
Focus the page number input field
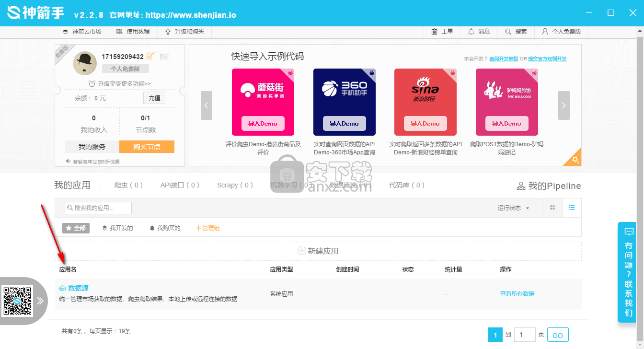click(x=525, y=335)
